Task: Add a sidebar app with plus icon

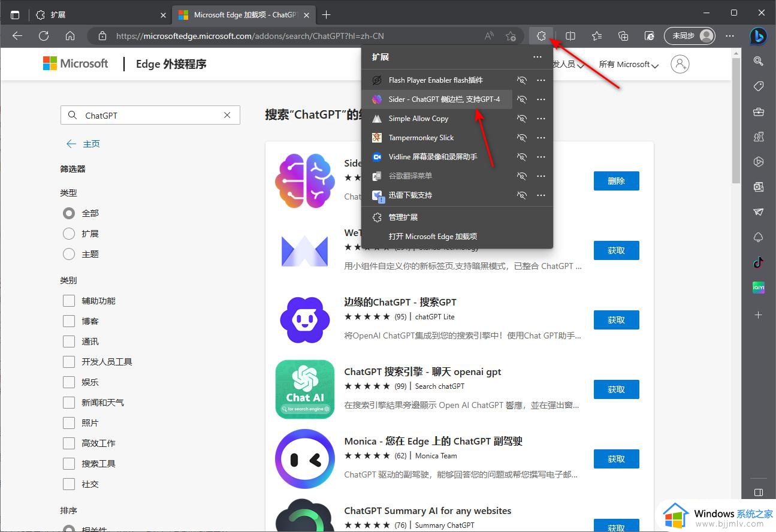Action: coord(759,315)
